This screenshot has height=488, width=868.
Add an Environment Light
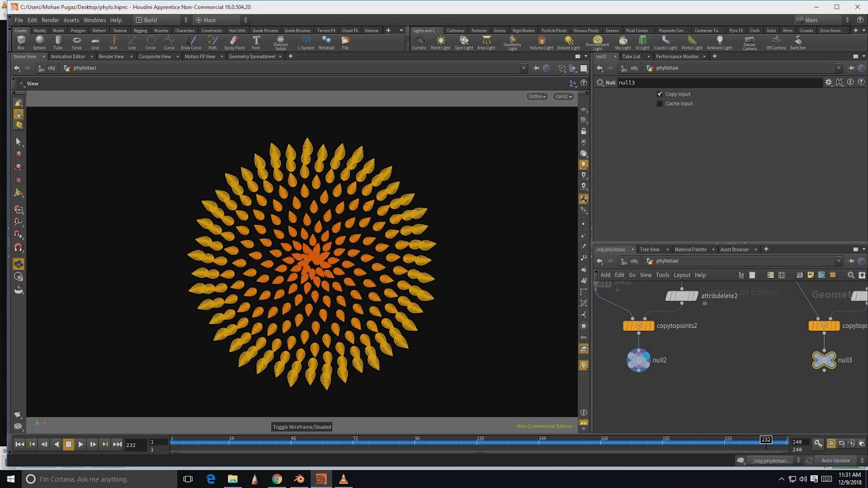point(597,43)
